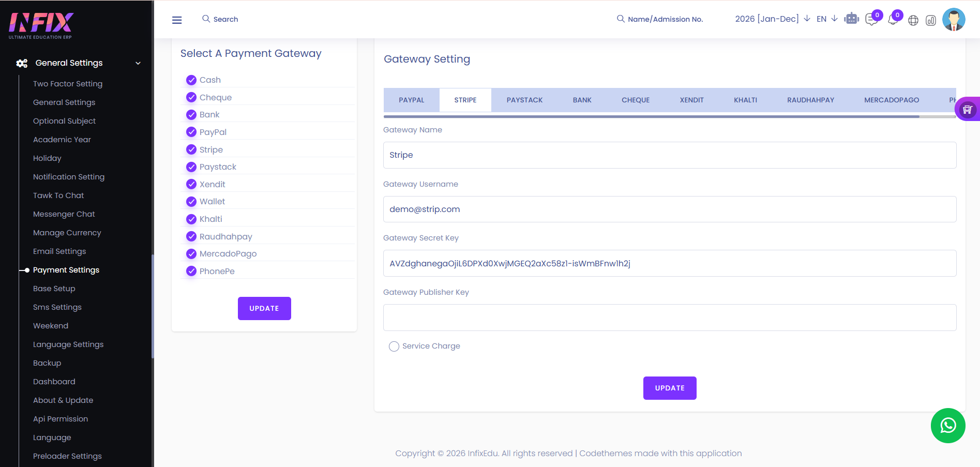
Task: Open the Academic Year page
Action: tap(62, 140)
